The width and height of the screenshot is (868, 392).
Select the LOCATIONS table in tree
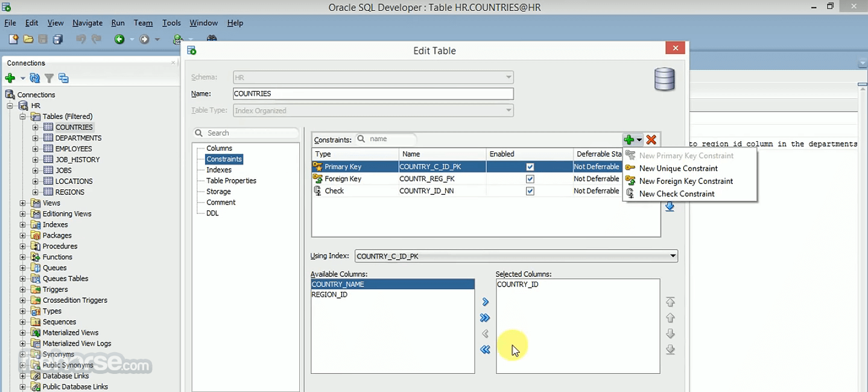point(74,182)
